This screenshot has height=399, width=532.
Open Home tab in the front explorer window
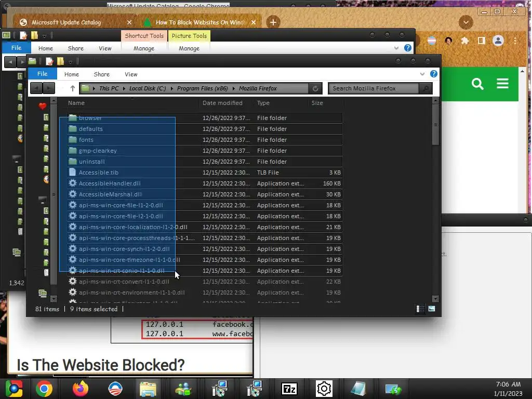coord(72,74)
